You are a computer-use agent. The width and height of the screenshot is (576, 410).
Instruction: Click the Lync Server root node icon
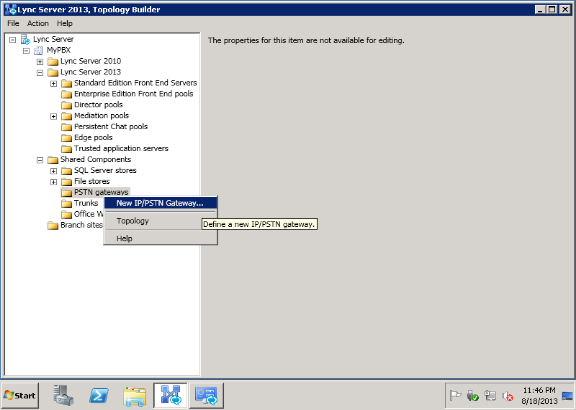click(25, 39)
